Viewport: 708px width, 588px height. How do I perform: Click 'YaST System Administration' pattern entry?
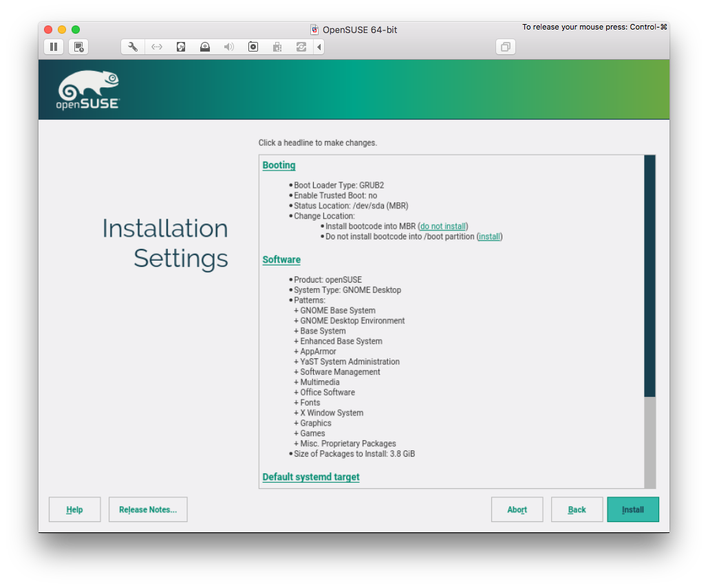pos(350,362)
